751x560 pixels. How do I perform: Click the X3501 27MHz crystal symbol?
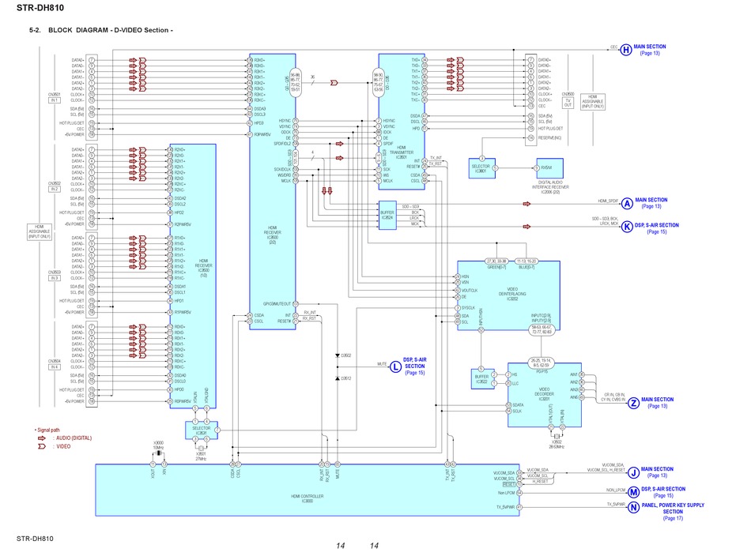[x=201, y=449]
